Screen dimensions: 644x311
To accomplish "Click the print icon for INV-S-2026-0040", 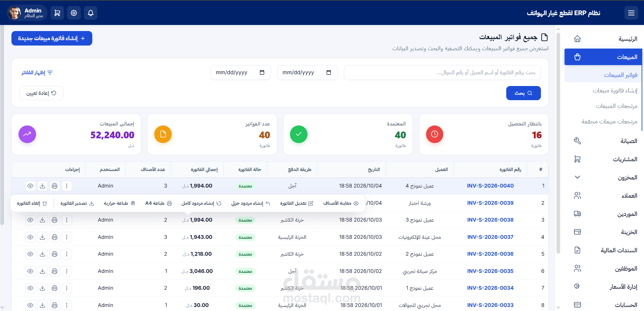I will click(55, 186).
